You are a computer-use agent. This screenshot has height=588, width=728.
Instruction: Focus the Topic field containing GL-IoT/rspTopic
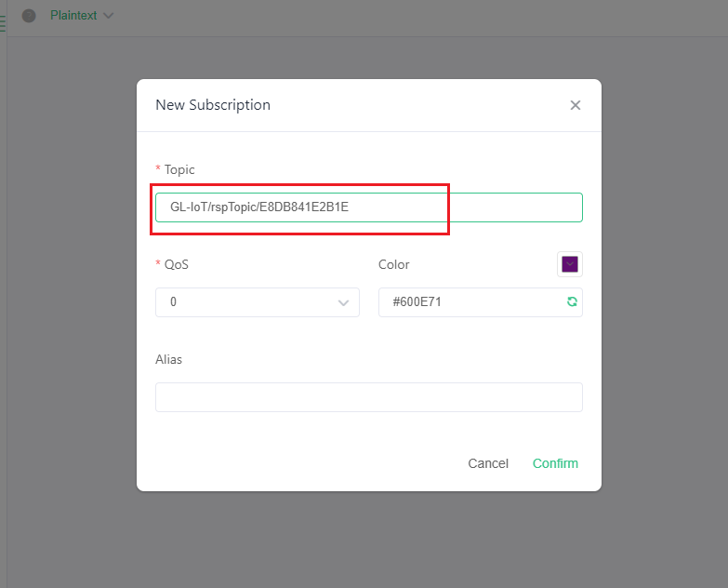(x=368, y=207)
